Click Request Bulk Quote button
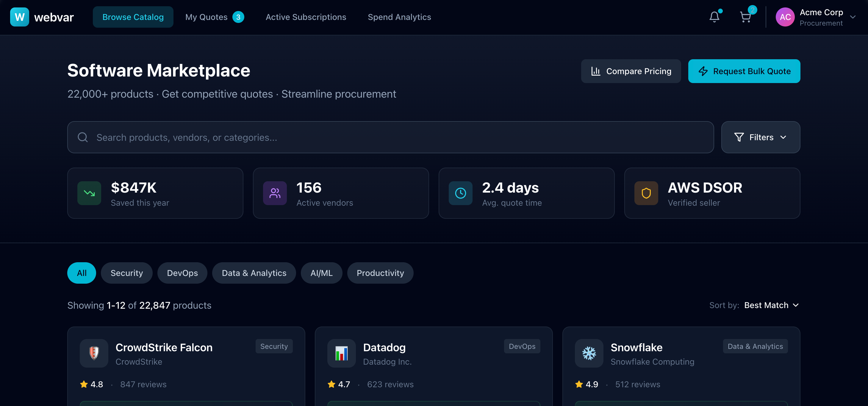 pyautogui.click(x=744, y=71)
